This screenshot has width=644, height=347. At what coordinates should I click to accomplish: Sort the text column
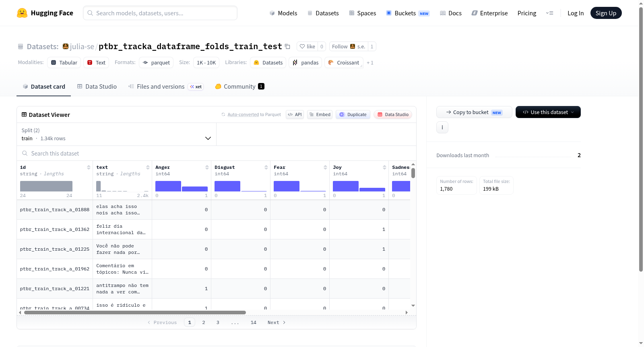tap(148, 167)
